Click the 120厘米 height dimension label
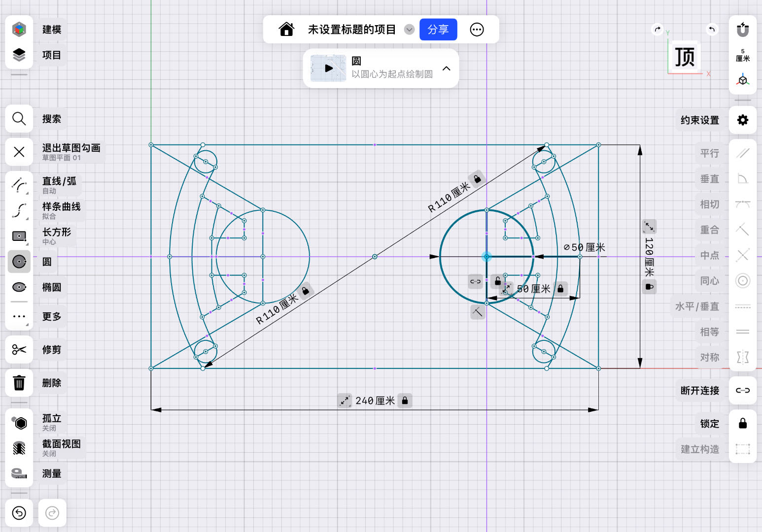762x532 pixels. pos(649,257)
